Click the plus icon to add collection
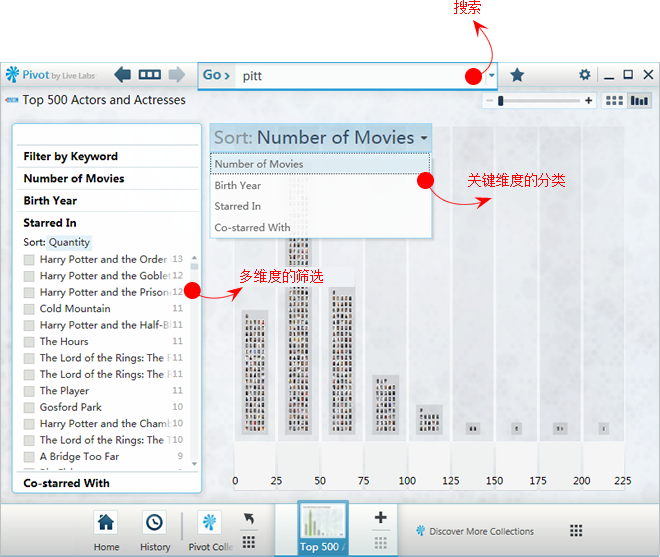 380,518
